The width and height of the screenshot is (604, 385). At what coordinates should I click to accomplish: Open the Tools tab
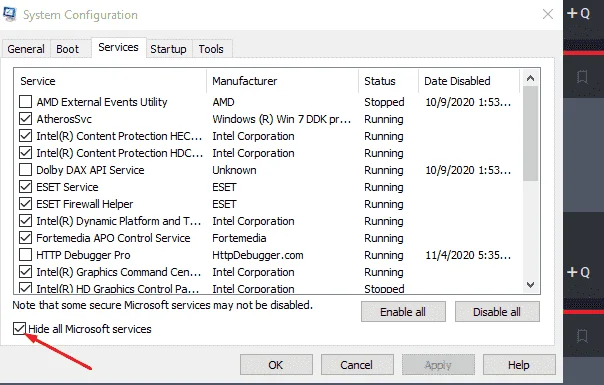click(x=211, y=49)
